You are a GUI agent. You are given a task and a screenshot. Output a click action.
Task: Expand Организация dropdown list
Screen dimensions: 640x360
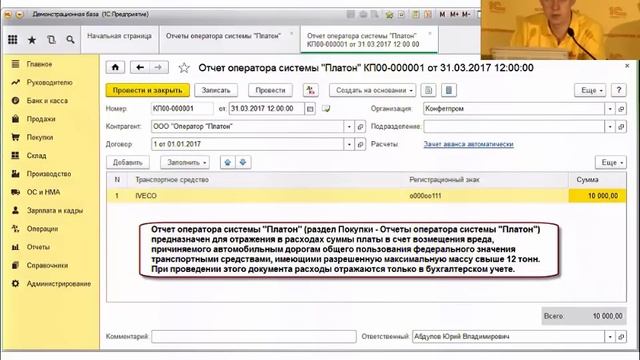tap(610, 109)
